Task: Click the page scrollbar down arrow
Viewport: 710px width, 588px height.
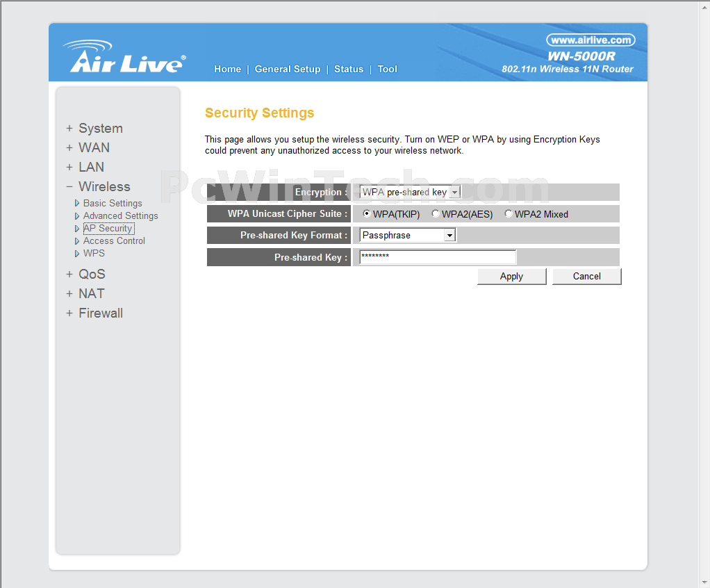Action: point(705,582)
